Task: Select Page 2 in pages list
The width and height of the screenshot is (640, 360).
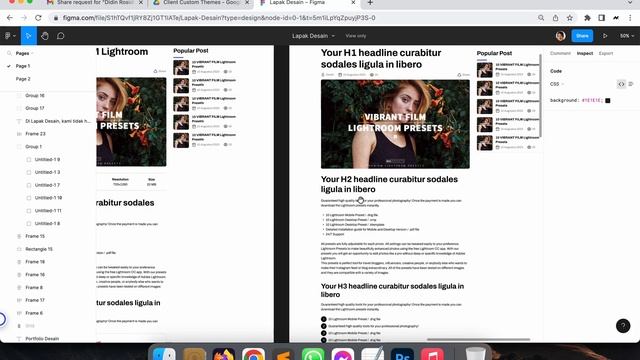Action: tap(23, 79)
